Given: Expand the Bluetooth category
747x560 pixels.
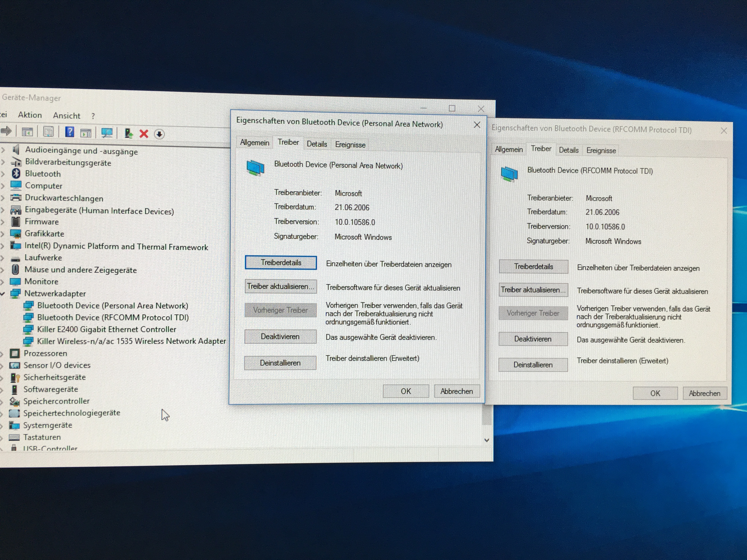Looking at the screenshot, I should [x=3, y=174].
